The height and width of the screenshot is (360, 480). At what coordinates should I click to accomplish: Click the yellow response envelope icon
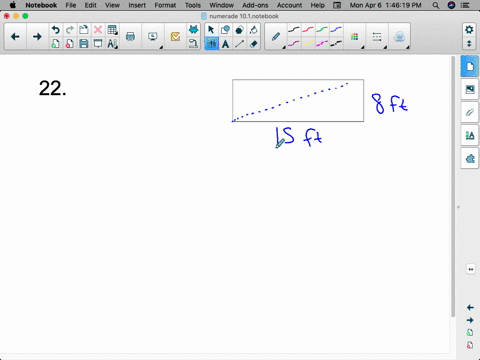175,37
